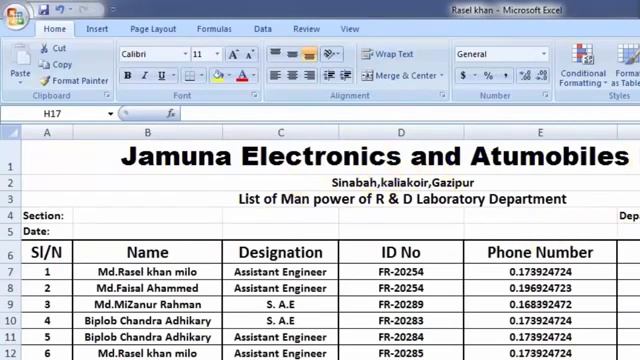This screenshot has width=640, height=360.
Task: Click the Insert Function fx button
Action: coord(171,114)
